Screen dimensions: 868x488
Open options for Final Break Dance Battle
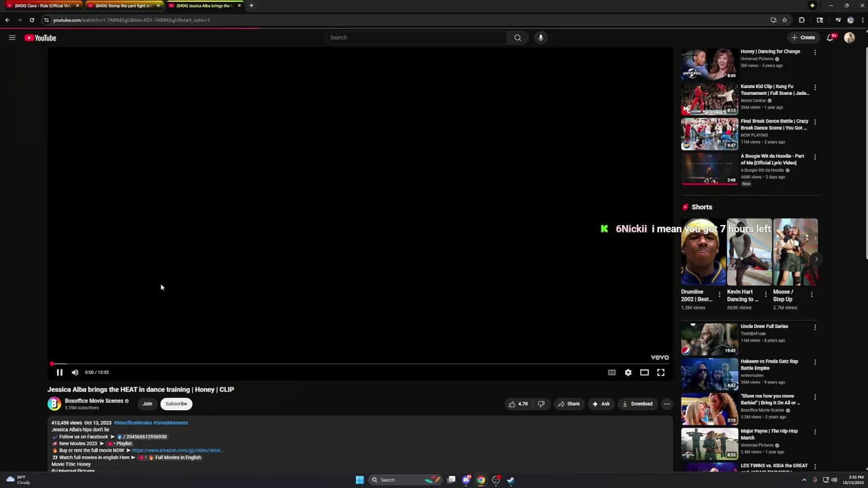(815, 122)
